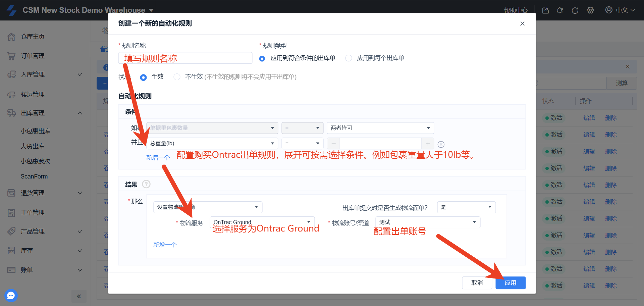Click 编辑 in last visible table row
Screen dimensions: 644x306
point(589,286)
